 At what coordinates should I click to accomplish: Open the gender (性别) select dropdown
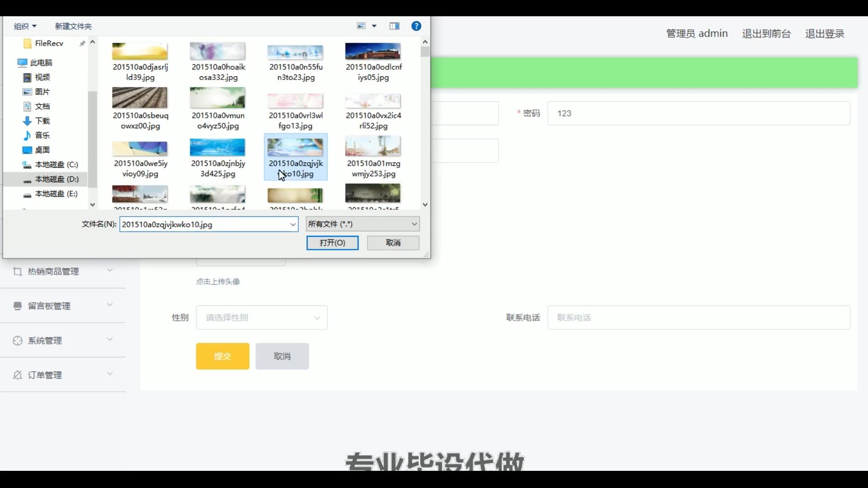tap(262, 318)
